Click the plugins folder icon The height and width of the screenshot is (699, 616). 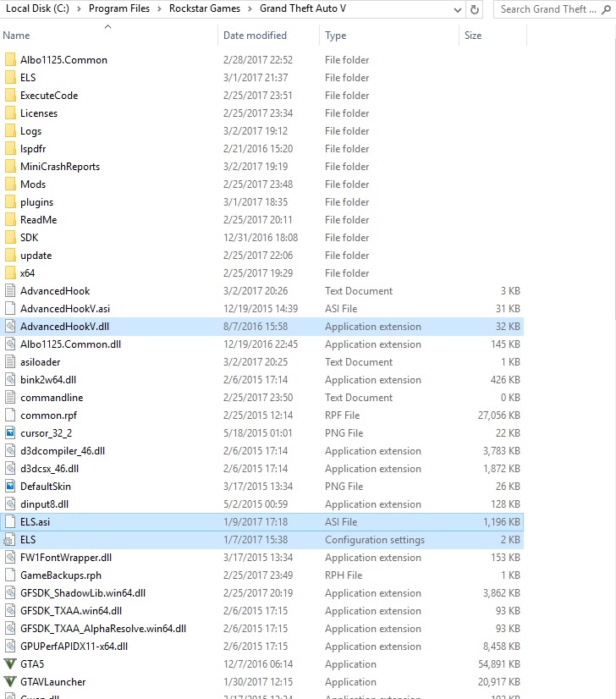(10, 202)
